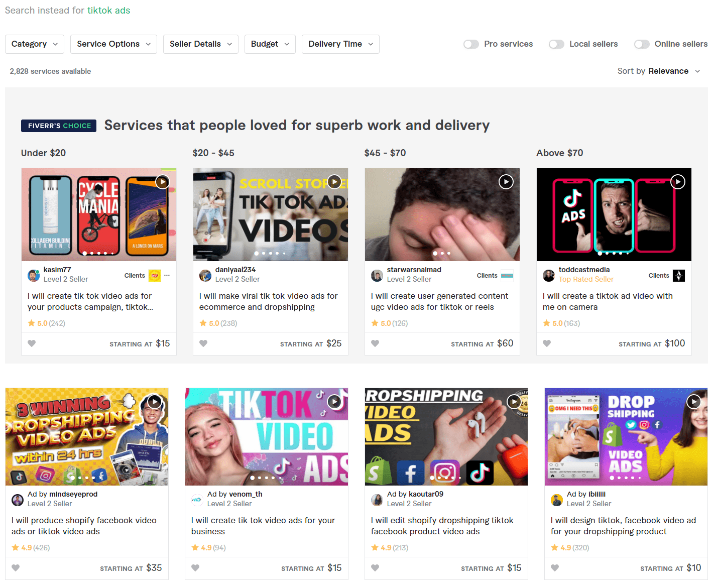Viewport: 714px width, 588px height.
Task: Open daniyaal234 seller name link
Action: (x=235, y=270)
